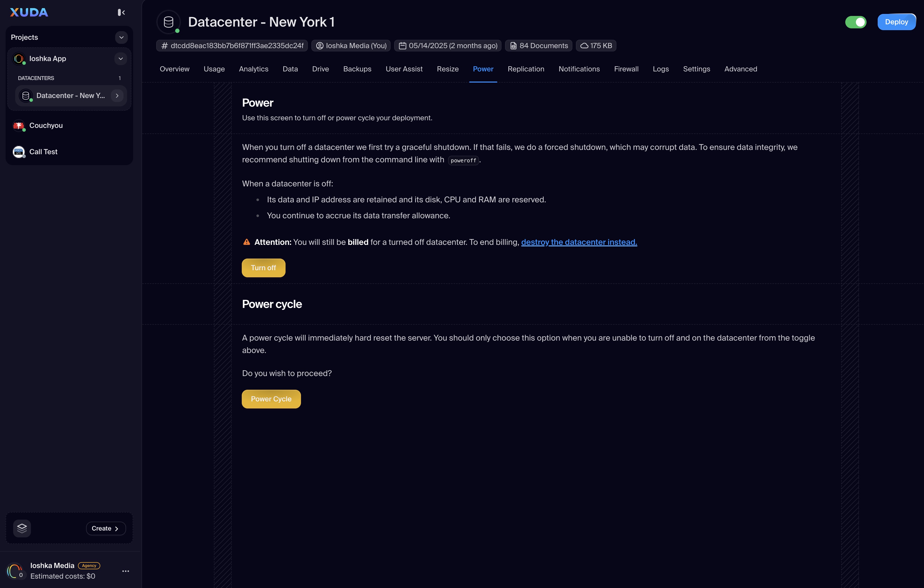Collapse the sidebar with the panel icon
Screen dimensions: 924x588
(121, 13)
